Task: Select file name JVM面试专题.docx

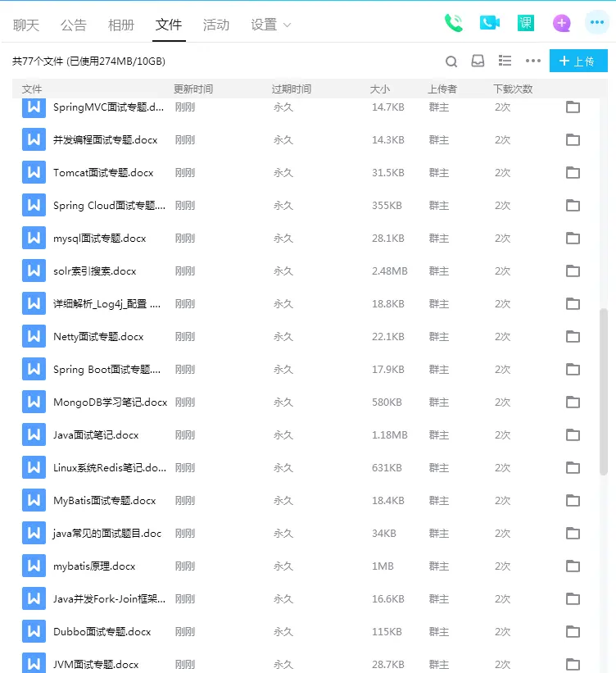Action: click(x=96, y=665)
